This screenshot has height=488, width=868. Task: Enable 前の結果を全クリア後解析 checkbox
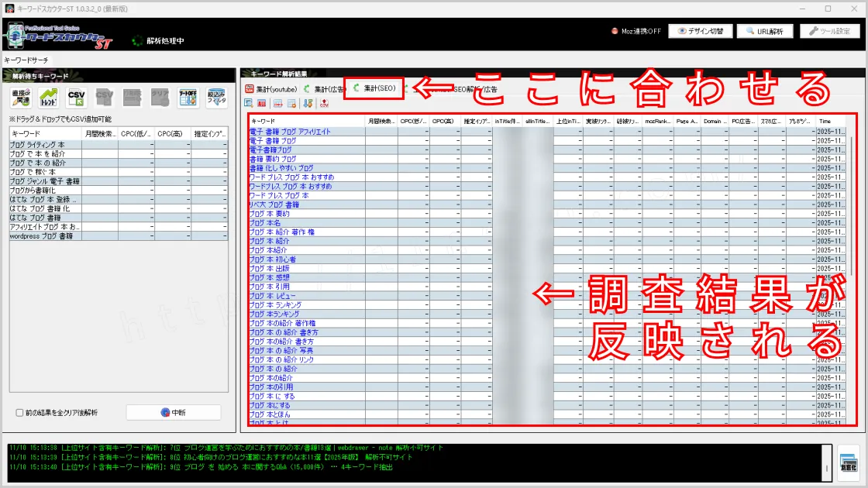pos(19,413)
